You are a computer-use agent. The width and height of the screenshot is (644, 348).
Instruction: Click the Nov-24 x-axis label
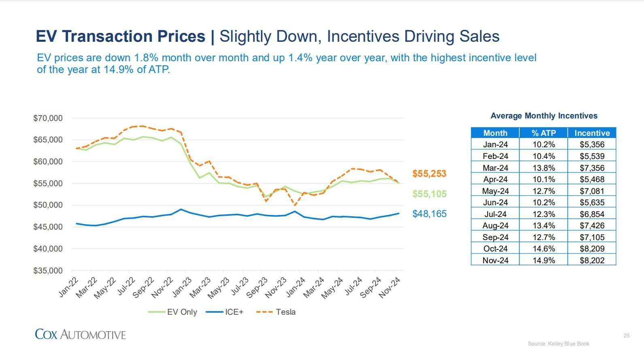click(x=390, y=287)
